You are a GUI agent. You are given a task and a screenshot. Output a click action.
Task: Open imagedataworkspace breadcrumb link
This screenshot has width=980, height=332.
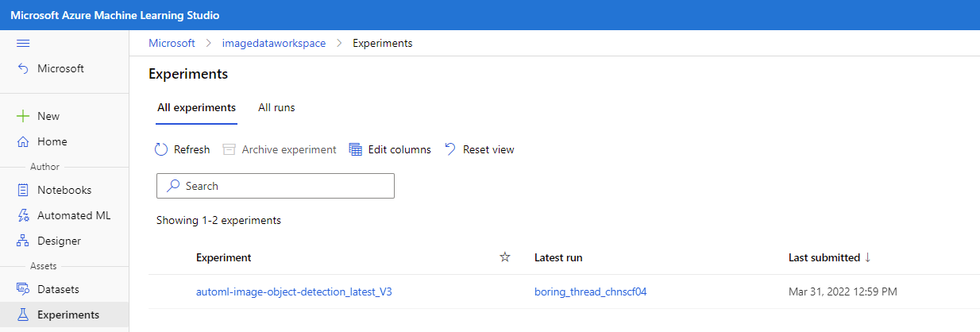click(x=274, y=43)
